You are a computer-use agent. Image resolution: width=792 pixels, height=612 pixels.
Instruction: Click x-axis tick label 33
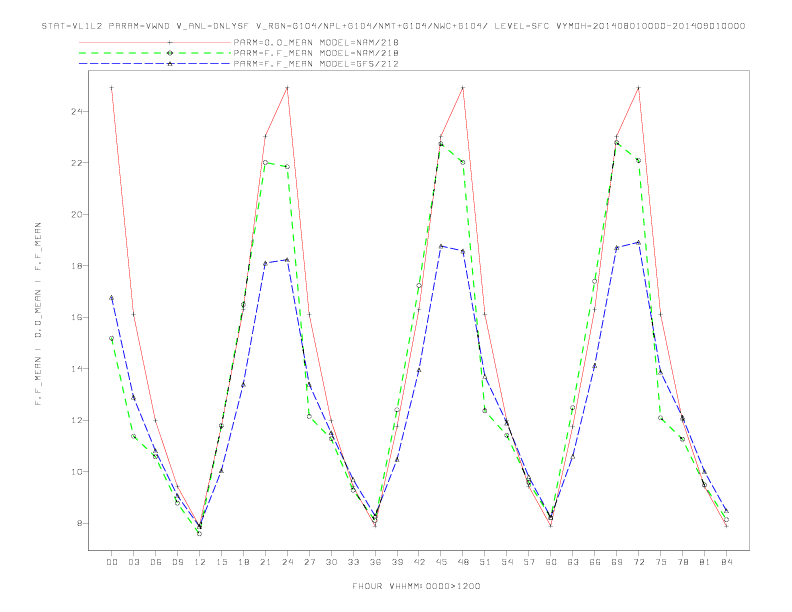[353, 562]
